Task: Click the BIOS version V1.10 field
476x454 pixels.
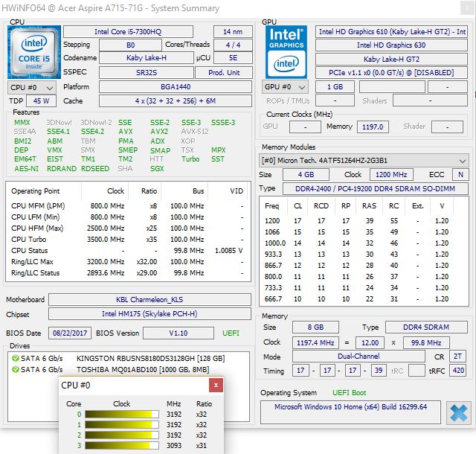Action: point(178,333)
